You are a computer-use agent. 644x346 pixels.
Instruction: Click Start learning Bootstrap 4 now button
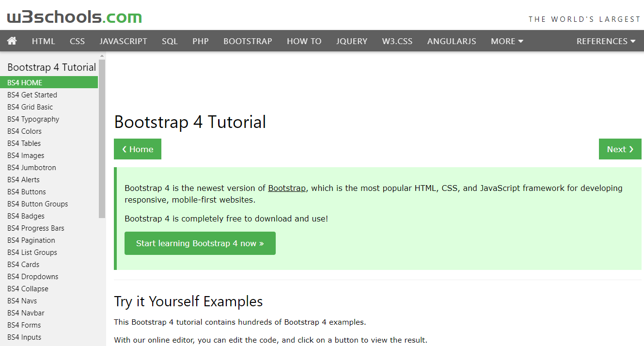coord(200,243)
